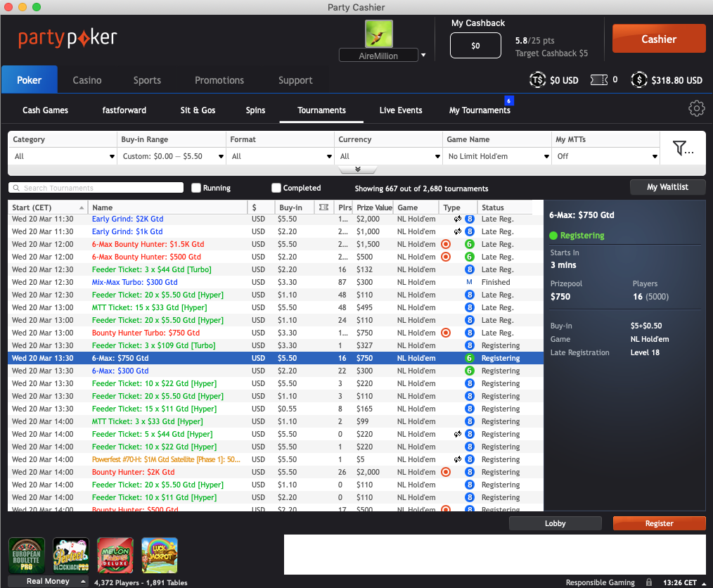
Task: Click bounty icon on Bounty Hunter: $2K Gtd row
Action: click(x=446, y=472)
